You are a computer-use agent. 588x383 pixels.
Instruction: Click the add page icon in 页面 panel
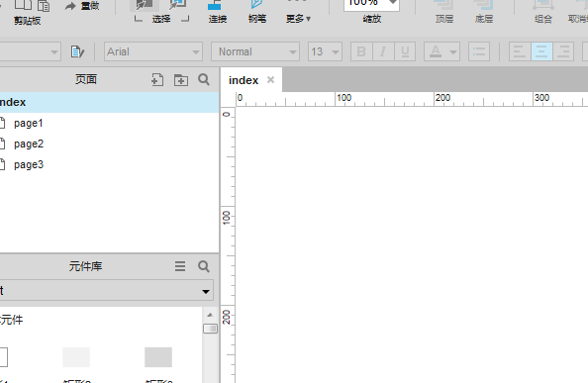[x=157, y=80]
